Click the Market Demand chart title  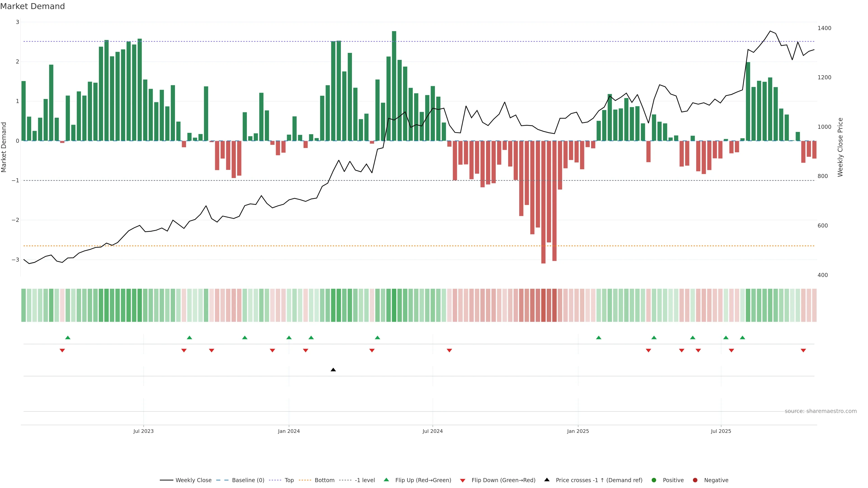tap(32, 6)
